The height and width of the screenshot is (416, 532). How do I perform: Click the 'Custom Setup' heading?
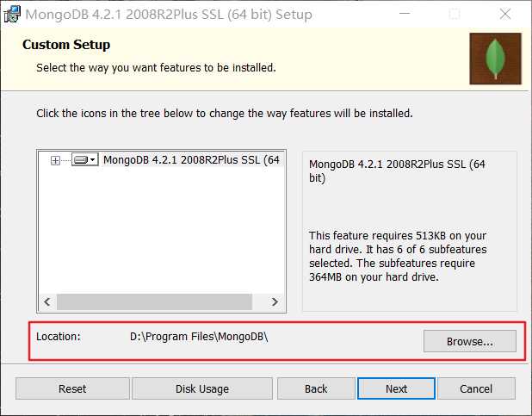66,45
